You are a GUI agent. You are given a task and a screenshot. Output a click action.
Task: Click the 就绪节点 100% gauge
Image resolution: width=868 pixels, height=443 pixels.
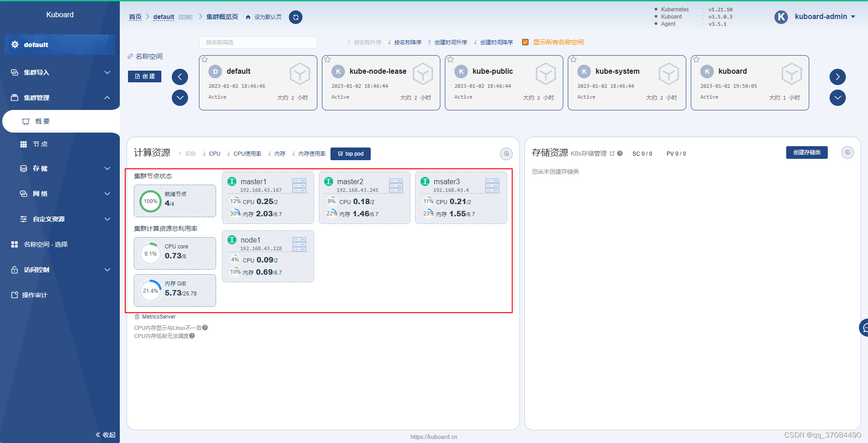tap(151, 201)
